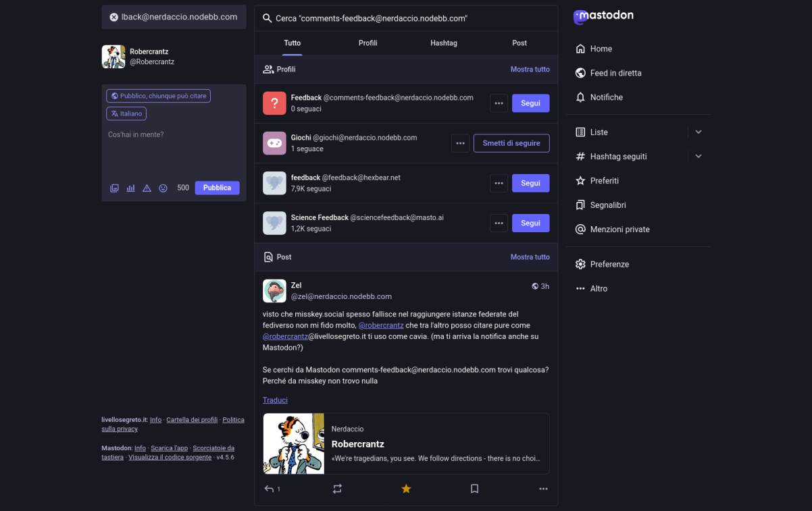Toggle the content warning triangle icon

coord(147,188)
